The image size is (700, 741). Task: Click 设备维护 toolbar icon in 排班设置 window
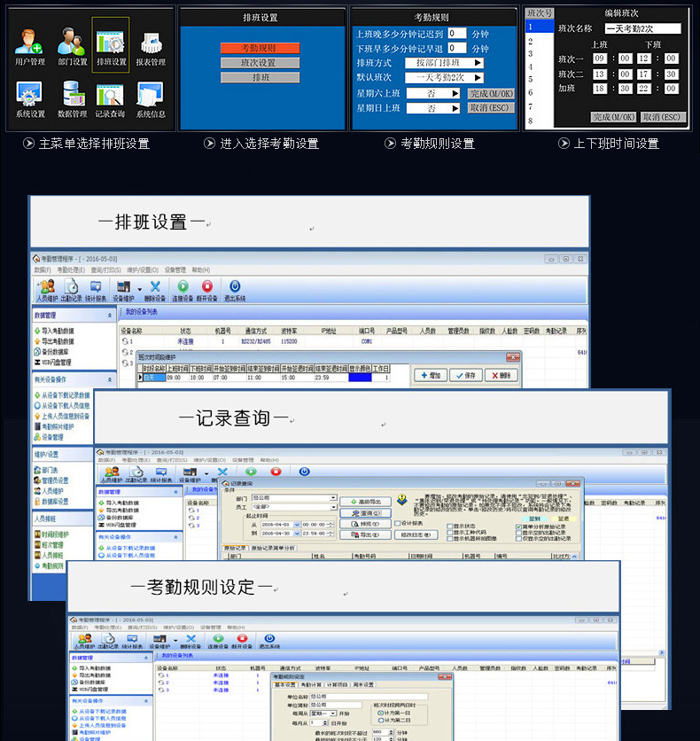click(123, 290)
